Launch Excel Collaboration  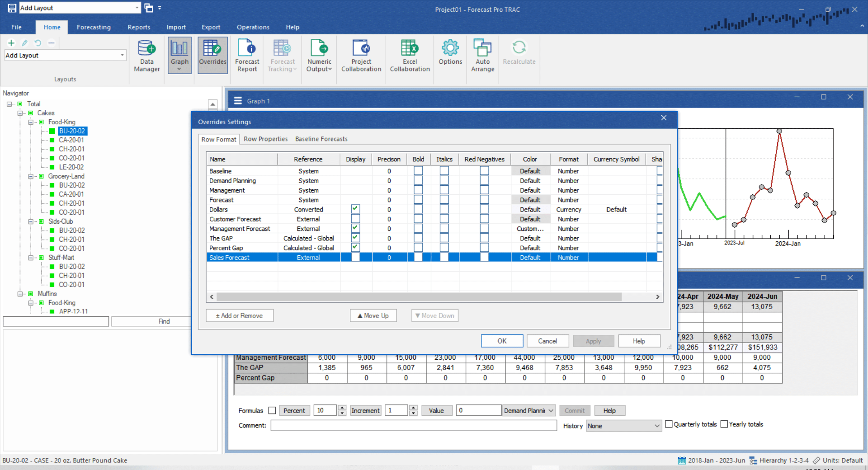[x=409, y=54]
